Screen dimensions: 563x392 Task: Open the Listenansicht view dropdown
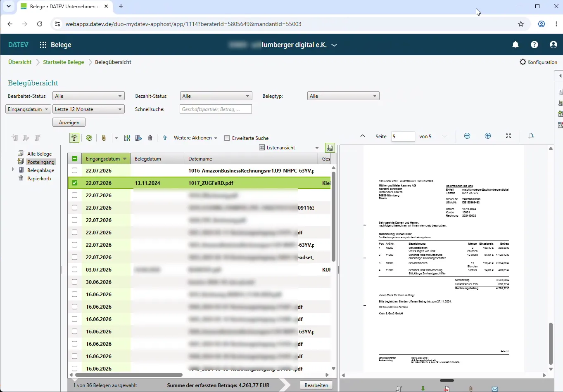click(x=289, y=148)
